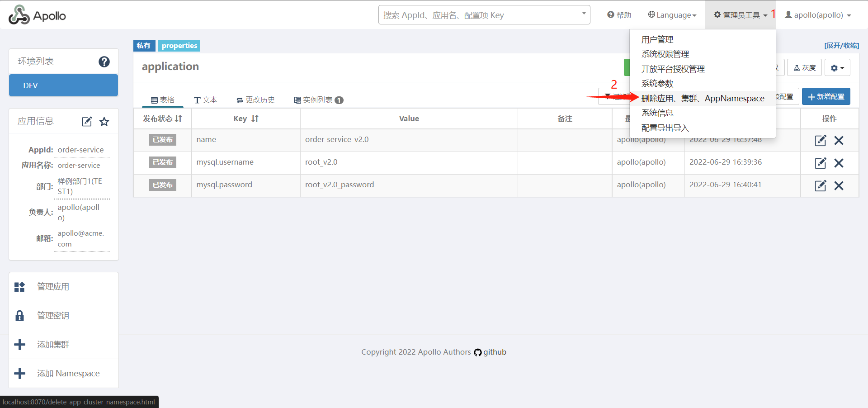Viewport: 868px width, 408px height.
Task: Select 删除应用、集群、AppNamespace menu entry
Action: [x=703, y=98]
